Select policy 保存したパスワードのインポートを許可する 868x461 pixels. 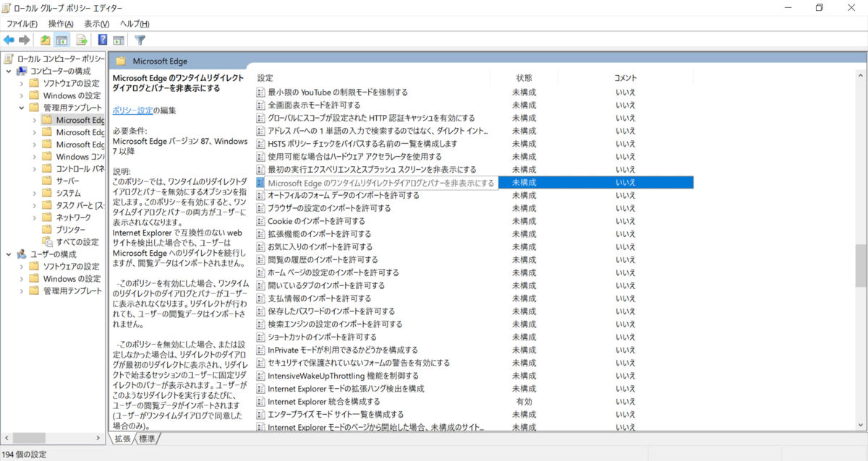(x=331, y=311)
